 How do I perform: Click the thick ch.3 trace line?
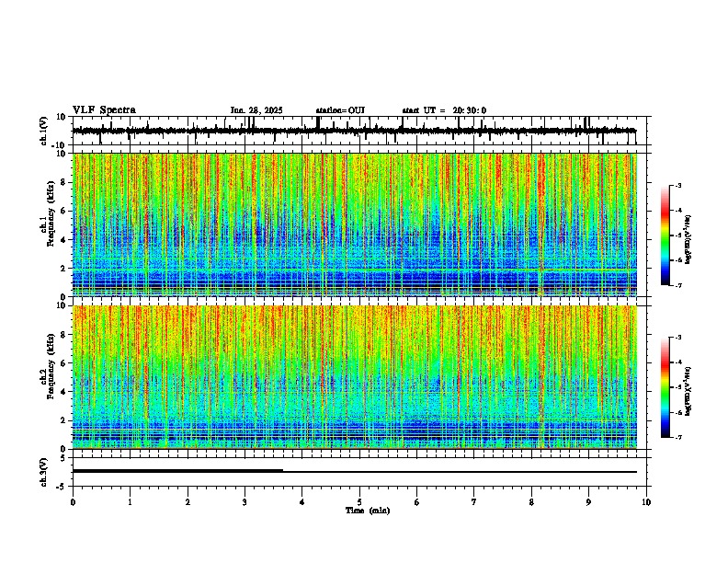pyautogui.click(x=177, y=471)
